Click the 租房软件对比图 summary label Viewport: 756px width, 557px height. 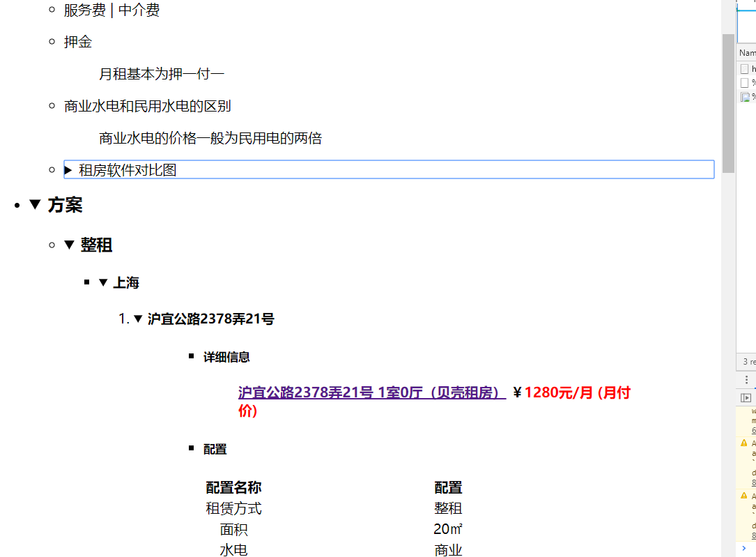click(128, 170)
